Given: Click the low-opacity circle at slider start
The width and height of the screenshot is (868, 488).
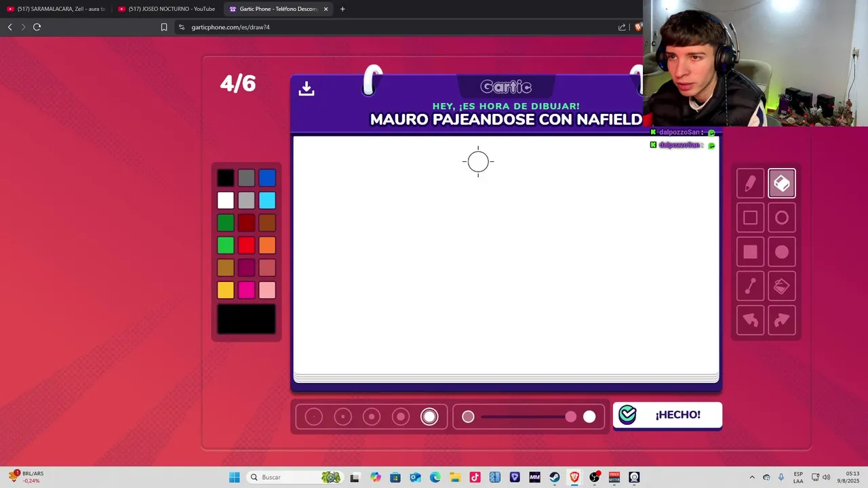Looking at the screenshot, I should [468, 417].
